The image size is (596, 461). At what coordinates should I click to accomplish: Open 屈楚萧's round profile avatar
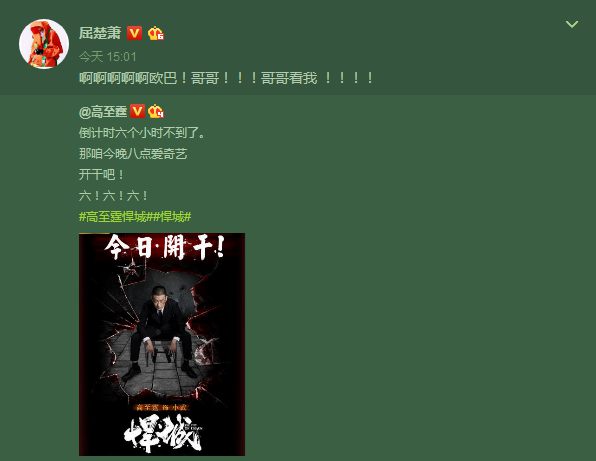pyautogui.click(x=44, y=44)
